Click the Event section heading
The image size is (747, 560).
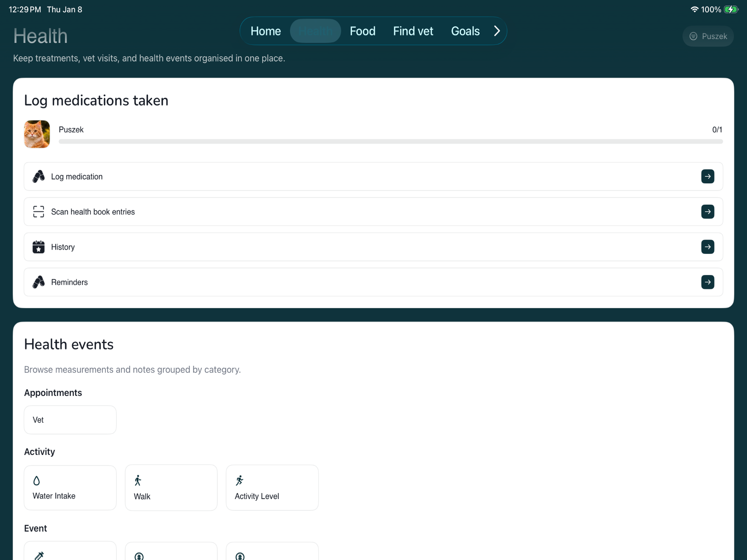[x=36, y=528]
